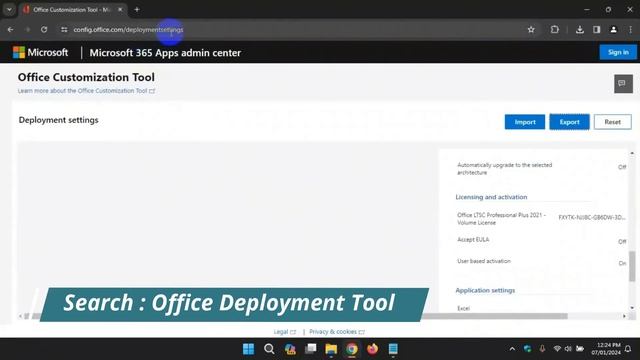
Task: Open Firefox from the taskbar
Action: click(372, 349)
